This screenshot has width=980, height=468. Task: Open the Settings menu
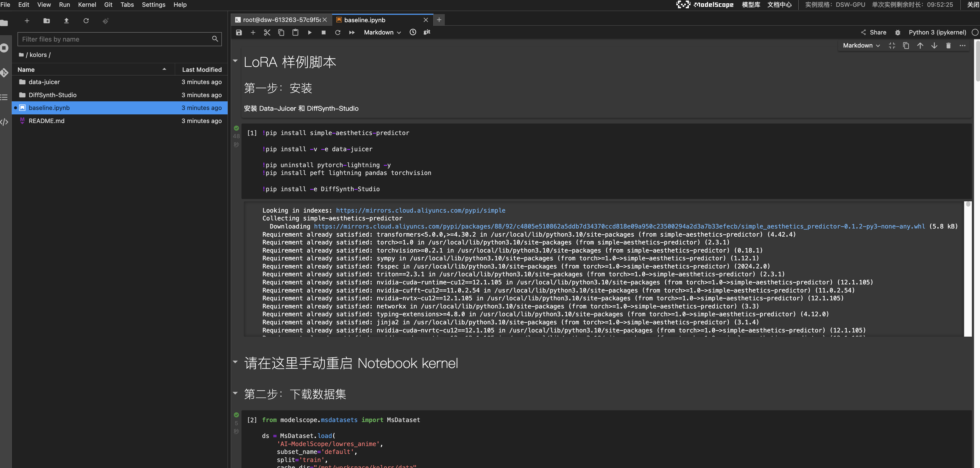pyautogui.click(x=153, y=4)
